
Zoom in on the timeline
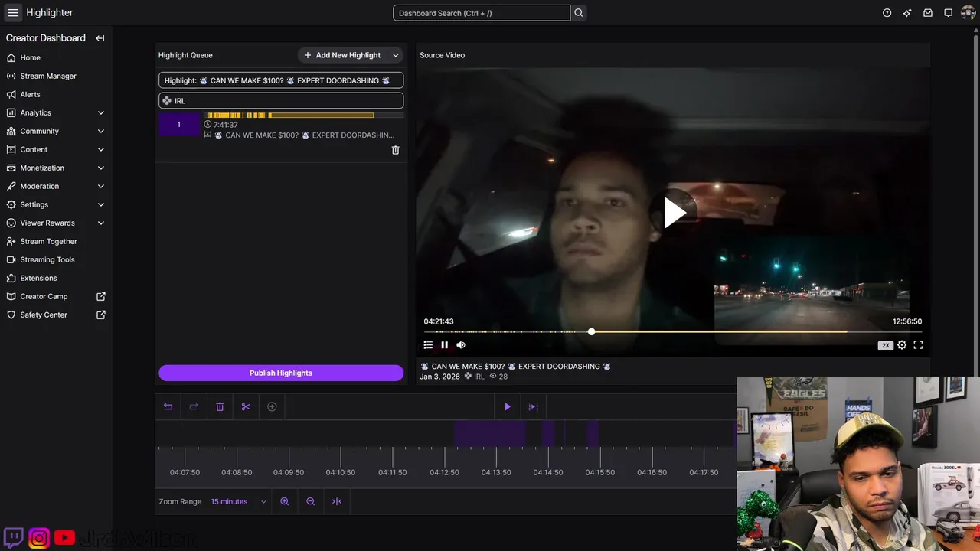click(x=285, y=501)
